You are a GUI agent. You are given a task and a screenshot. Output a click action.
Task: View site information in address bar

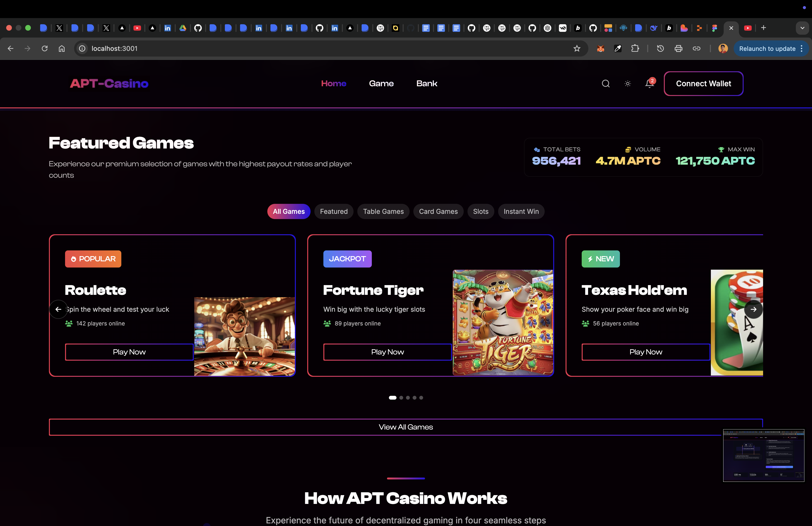click(82, 48)
